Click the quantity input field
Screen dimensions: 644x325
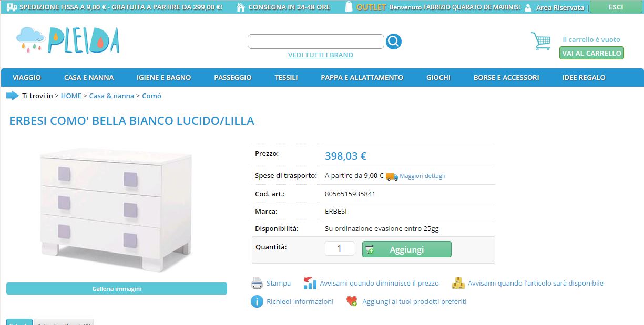click(x=339, y=248)
